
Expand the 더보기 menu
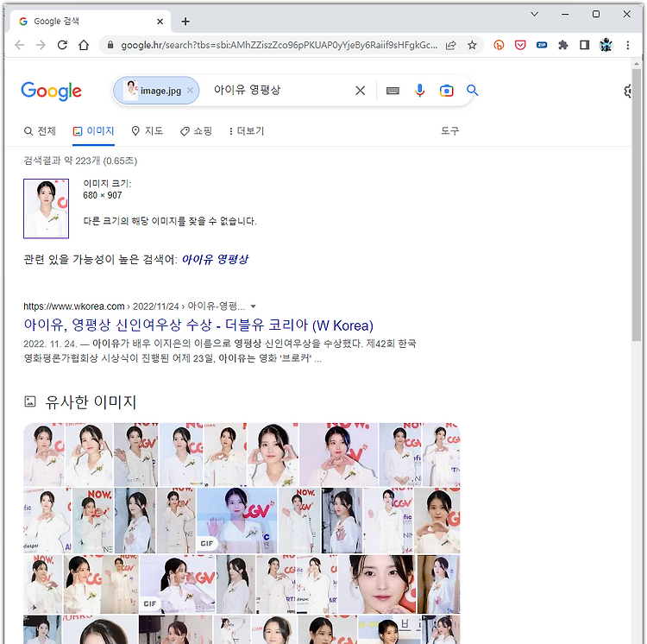tap(247, 131)
